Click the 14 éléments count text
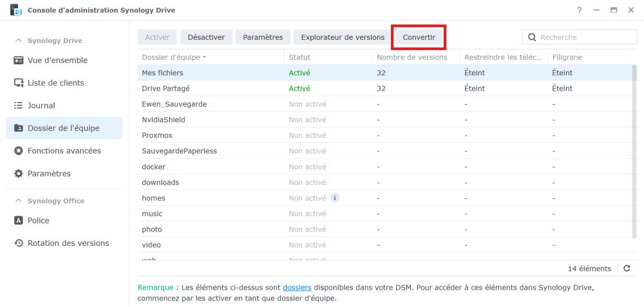Viewport: 644px width, 307px height. [x=589, y=268]
